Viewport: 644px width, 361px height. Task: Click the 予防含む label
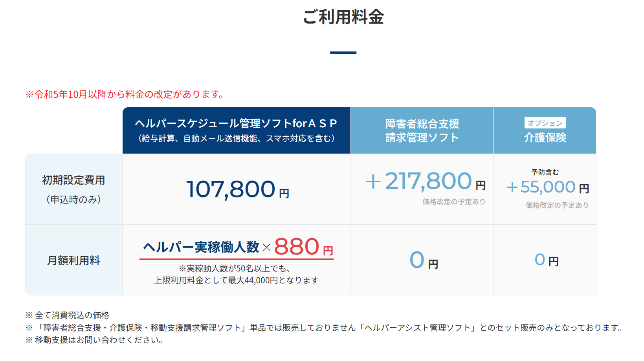(x=545, y=172)
